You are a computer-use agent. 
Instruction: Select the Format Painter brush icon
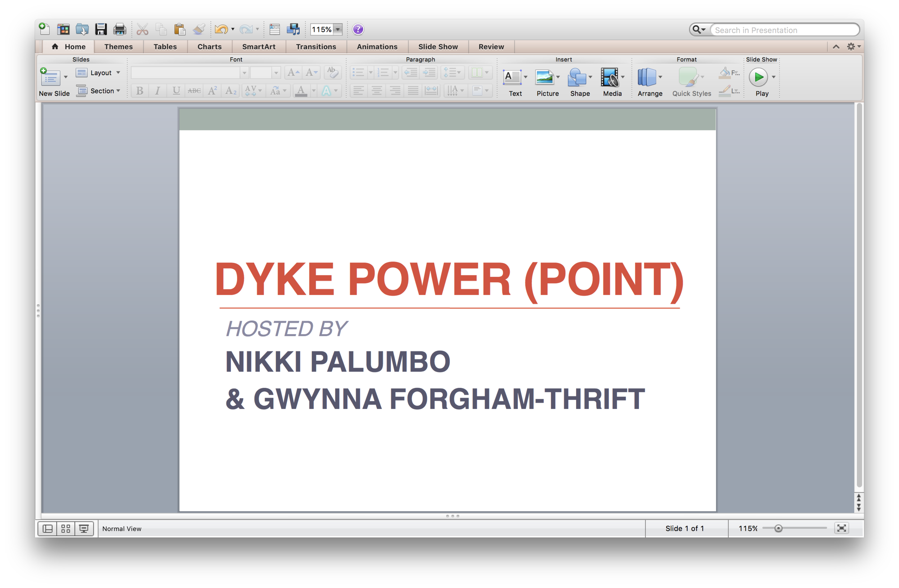tap(199, 29)
